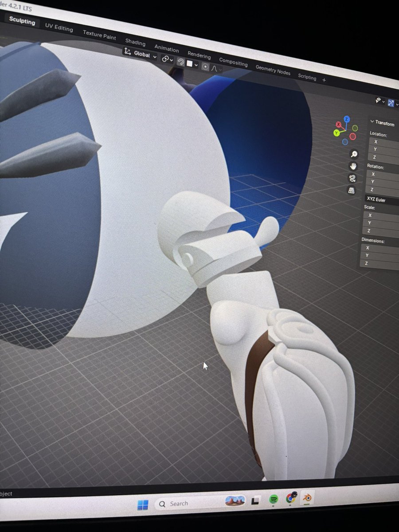Toggle the camera view icon
399x532 pixels.
pos(352,178)
